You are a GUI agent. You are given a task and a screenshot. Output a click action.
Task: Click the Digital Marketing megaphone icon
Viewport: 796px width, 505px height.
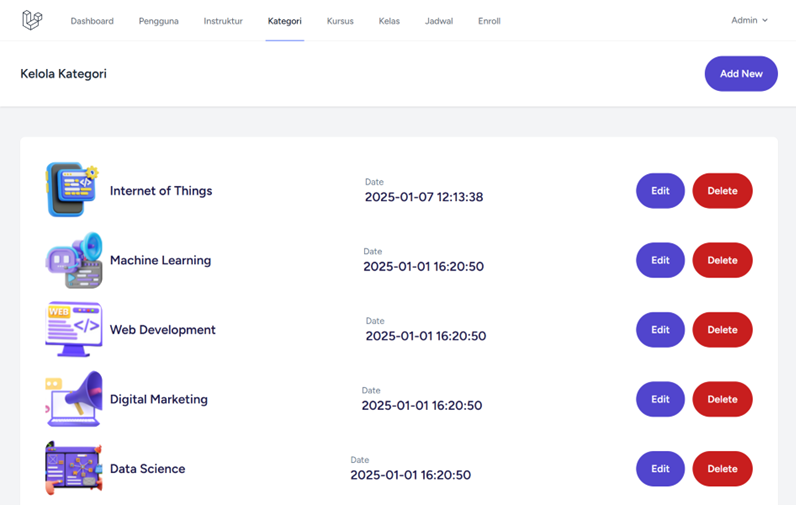tap(73, 399)
